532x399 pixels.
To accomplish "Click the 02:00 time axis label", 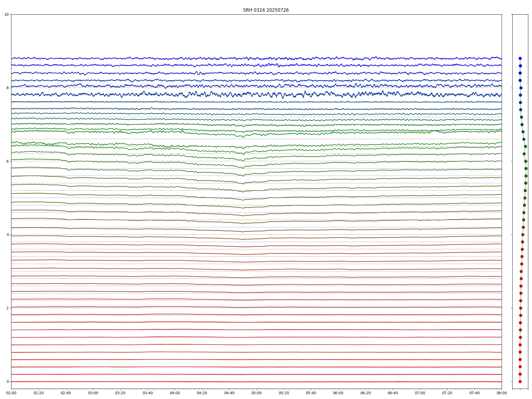I will [x=11, y=393].
